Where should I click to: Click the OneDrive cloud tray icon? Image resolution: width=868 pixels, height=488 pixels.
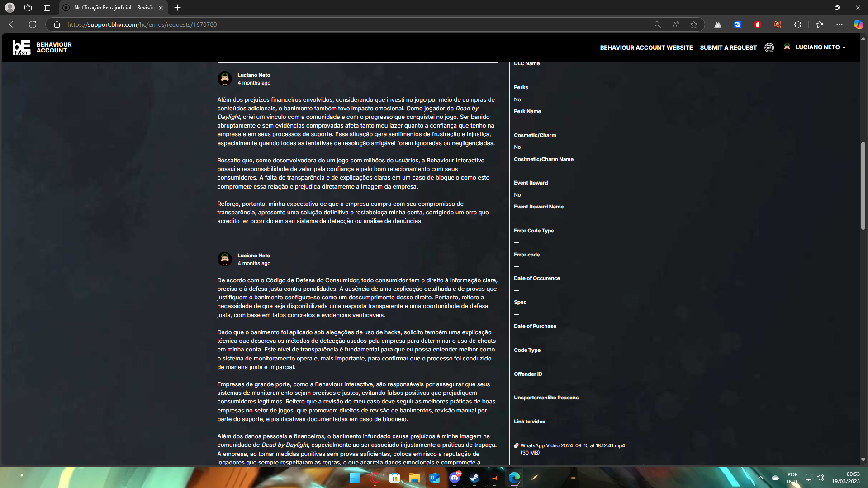pyautogui.click(x=775, y=478)
